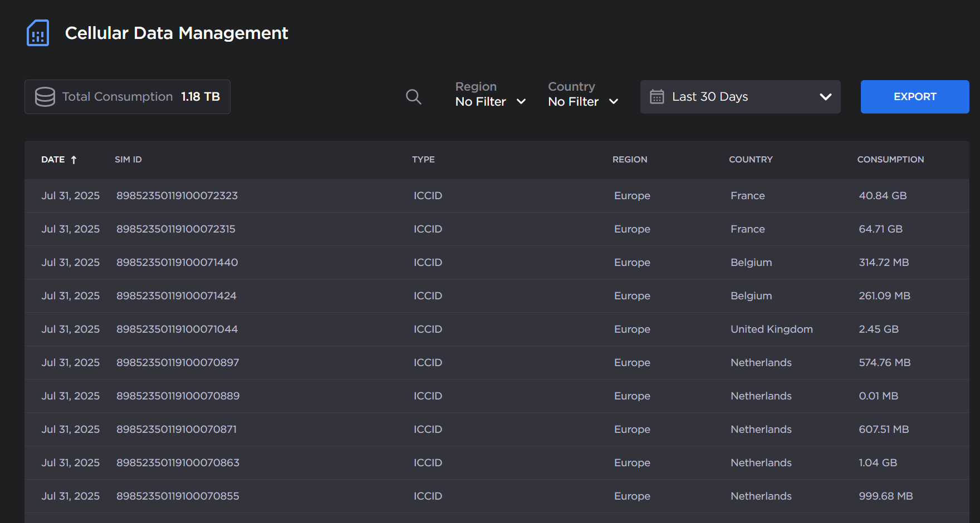Click the SIM card icon beside the title
Image resolution: width=980 pixels, height=523 pixels.
pos(38,33)
